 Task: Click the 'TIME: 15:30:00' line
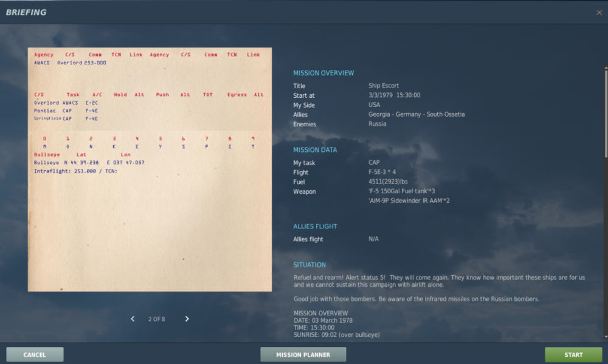coord(314,328)
